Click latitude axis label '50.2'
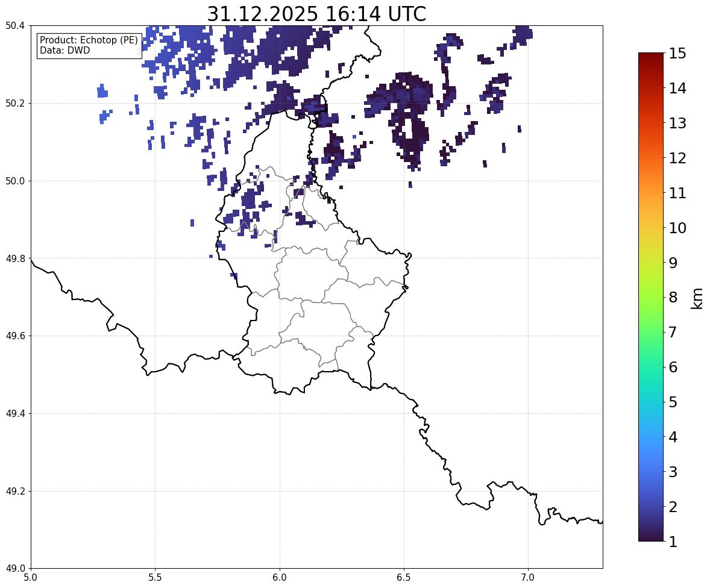Viewport: 710px width, 588px height. [15, 103]
